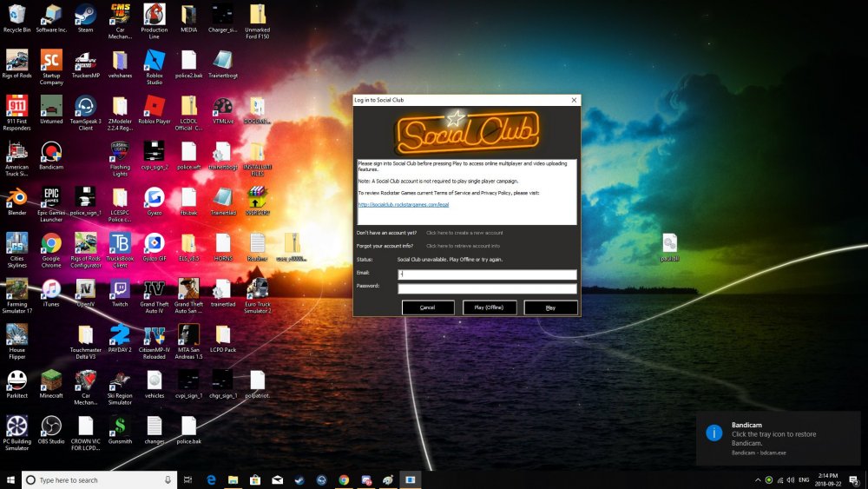Viewport: 868px width, 489px height.
Task: Open the Gunsmith desktop icon
Action: click(120, 430)
